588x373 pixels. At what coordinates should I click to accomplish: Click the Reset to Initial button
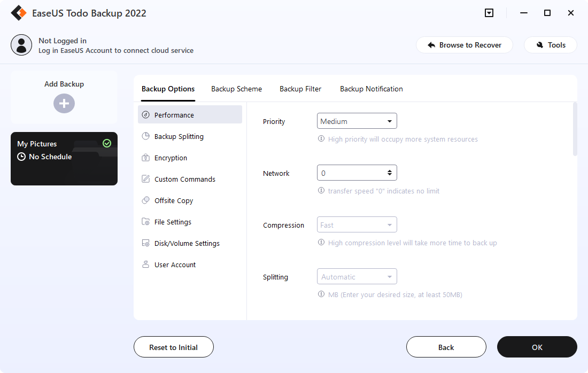(x=173, y=347)
